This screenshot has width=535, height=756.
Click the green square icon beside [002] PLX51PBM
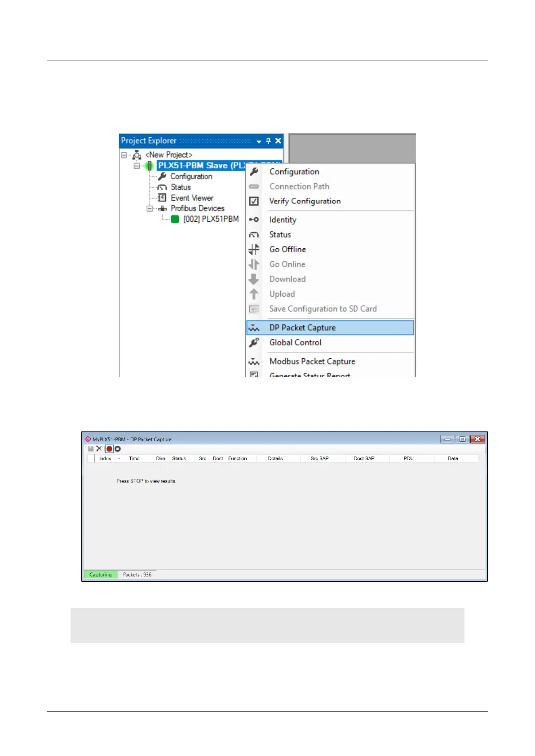click(x=175, y=219)
